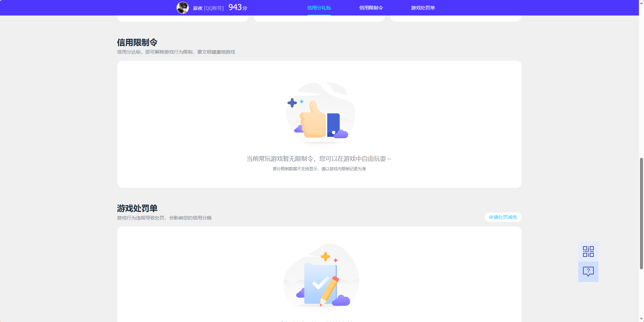Click the 943分 credit score display
Screen dimensions: 644x322
coord(237,7)
